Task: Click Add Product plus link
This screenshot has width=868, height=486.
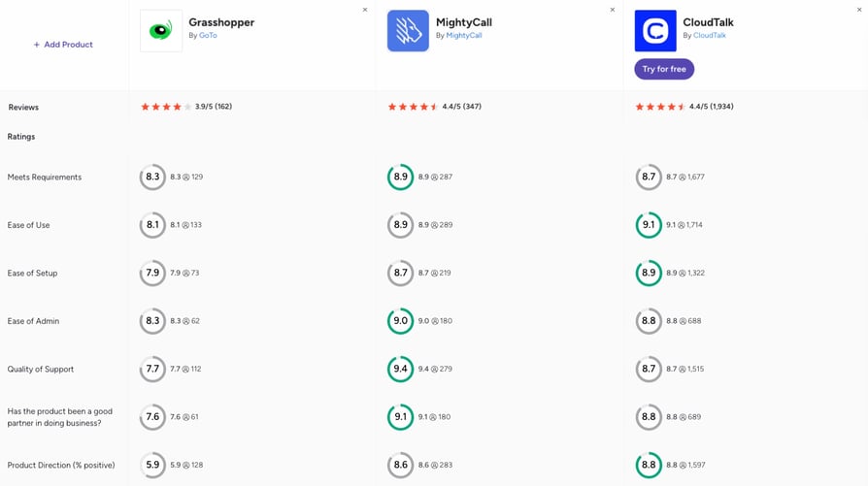Action: (x=63, y=45)
